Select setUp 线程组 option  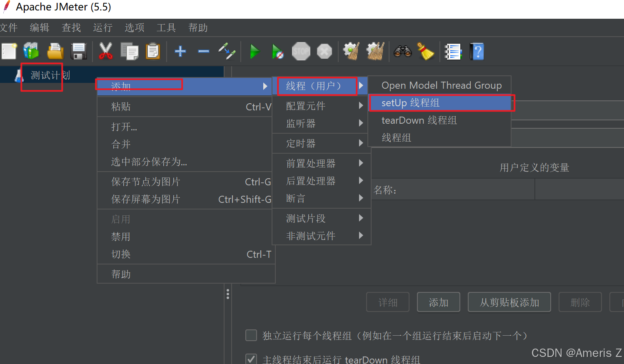(440, 103)
